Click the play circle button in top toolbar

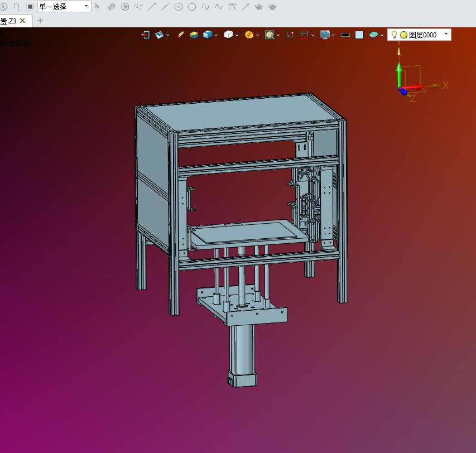125,7
